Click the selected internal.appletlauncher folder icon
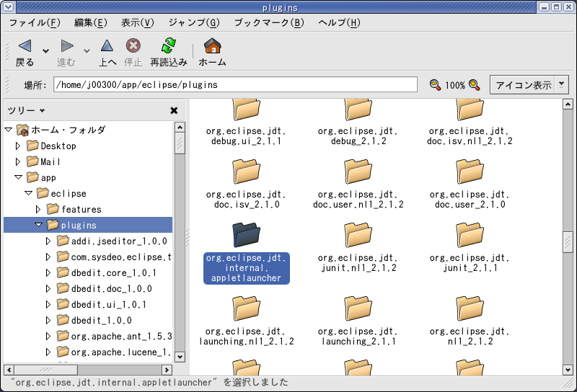 pyautogui.click(x=246, y=235)
